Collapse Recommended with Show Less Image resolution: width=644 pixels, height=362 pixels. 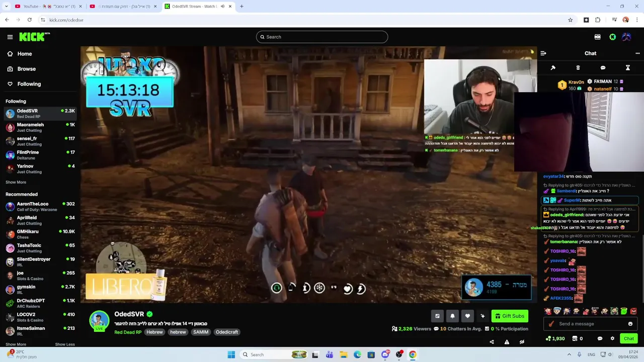tap(64, 344)
